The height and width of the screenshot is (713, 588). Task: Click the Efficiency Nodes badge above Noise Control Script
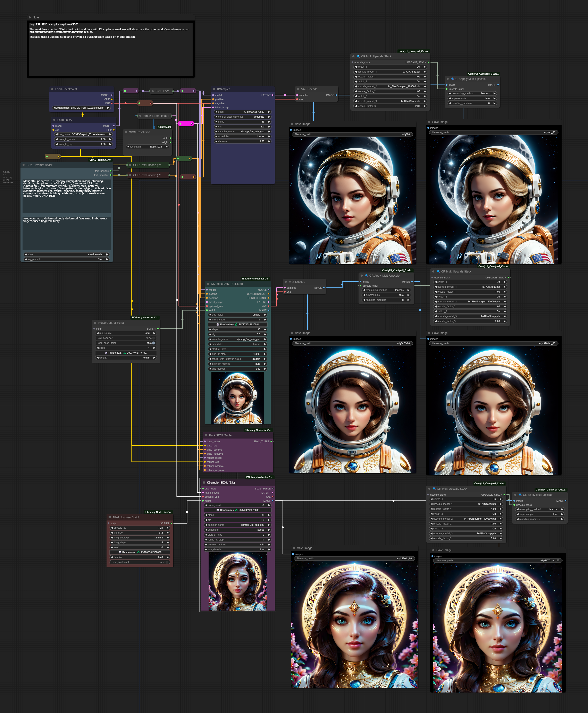pyautogui.click(x=145, y=317)
